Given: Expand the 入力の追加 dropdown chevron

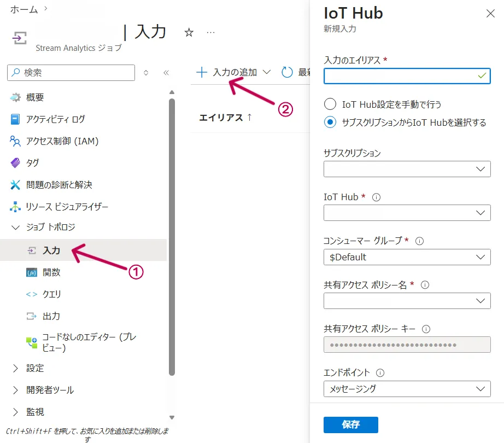Looking at the screenshot, I should pyautogui.click(x=266, y=72).
